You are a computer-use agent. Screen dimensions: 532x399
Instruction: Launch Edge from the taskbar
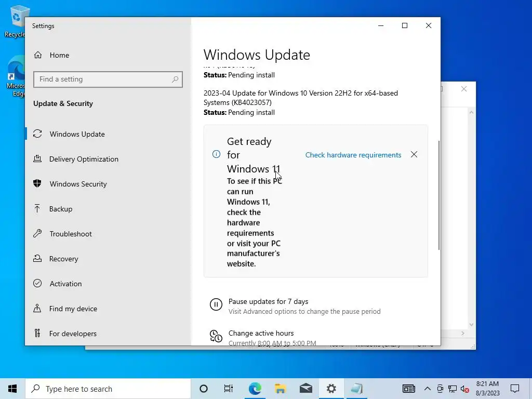coord(255,389)
